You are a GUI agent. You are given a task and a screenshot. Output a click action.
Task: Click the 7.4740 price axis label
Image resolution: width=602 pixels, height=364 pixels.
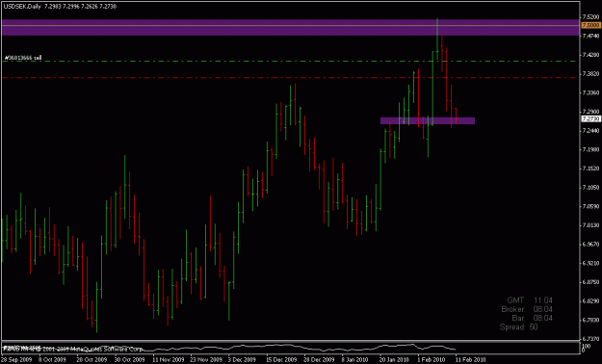590,36
